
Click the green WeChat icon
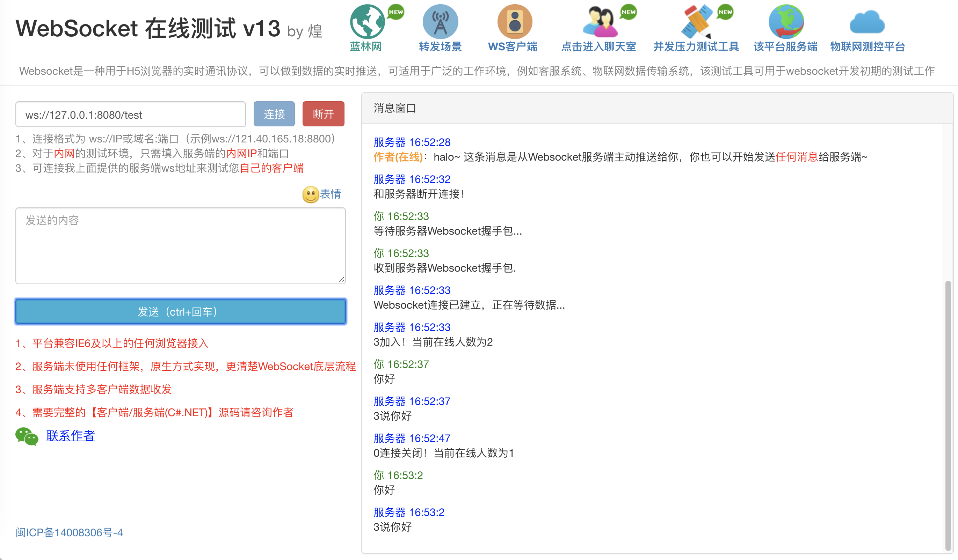click(27, 436)
